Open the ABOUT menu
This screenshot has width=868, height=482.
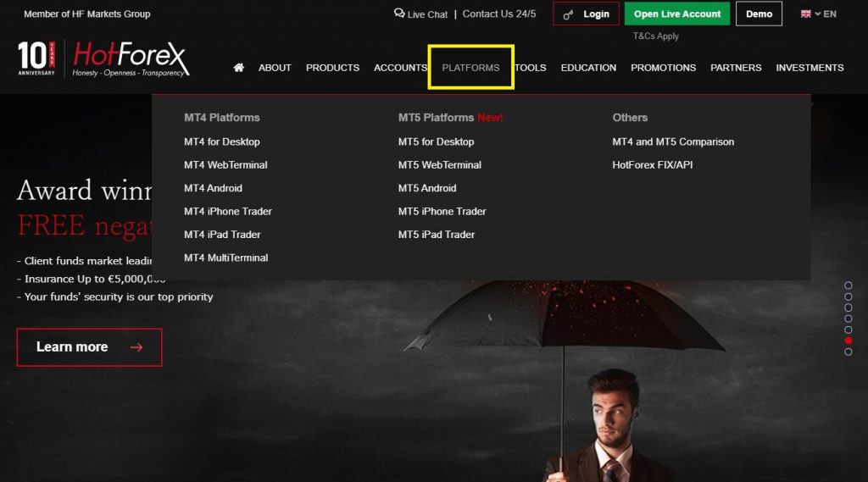click(x=275, y=68)
